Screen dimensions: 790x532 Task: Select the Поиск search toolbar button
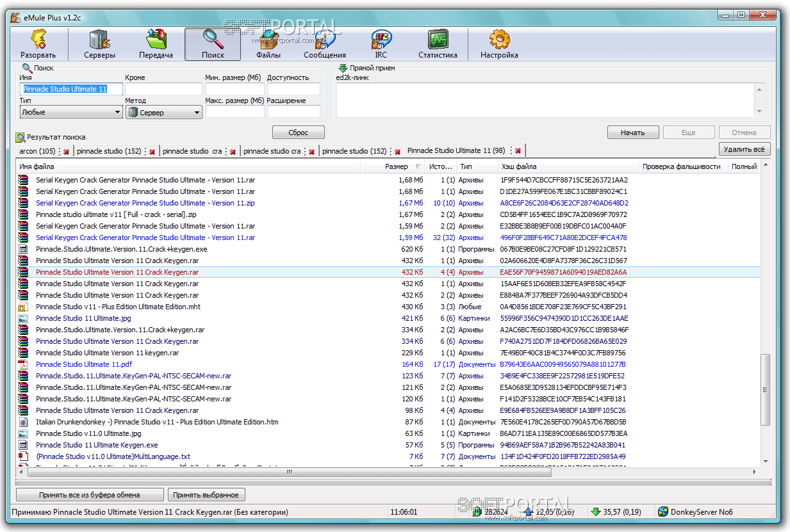[213, 44]
